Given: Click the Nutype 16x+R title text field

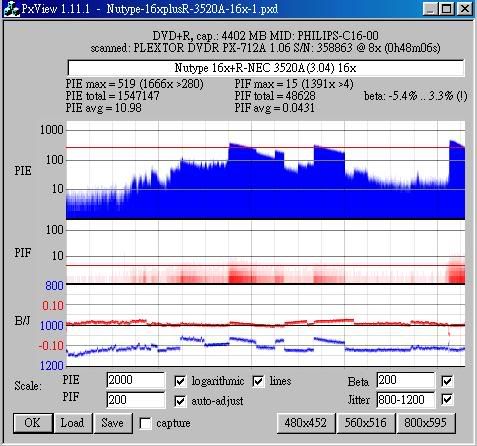Looking at the screenshot, I should coord(266,68).
